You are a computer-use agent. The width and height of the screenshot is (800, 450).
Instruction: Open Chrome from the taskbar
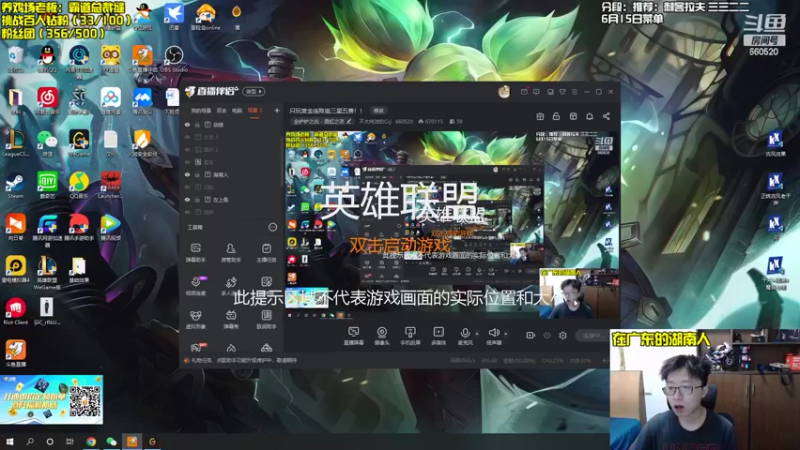pyautogui.click(x=91, y=441)
